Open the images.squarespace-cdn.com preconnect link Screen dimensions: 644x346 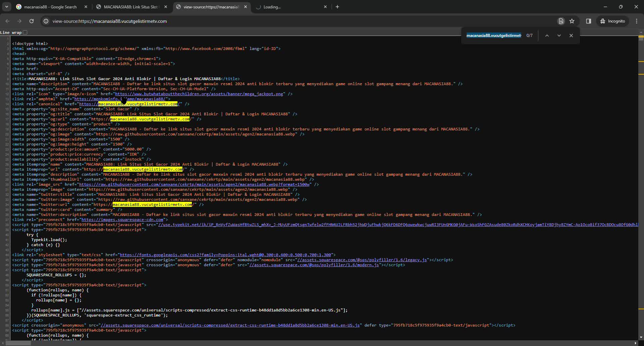click(122, 220)
